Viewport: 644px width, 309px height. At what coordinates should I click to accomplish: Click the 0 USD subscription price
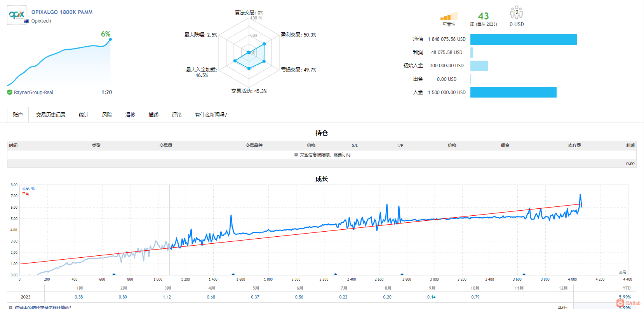[517, 24]
